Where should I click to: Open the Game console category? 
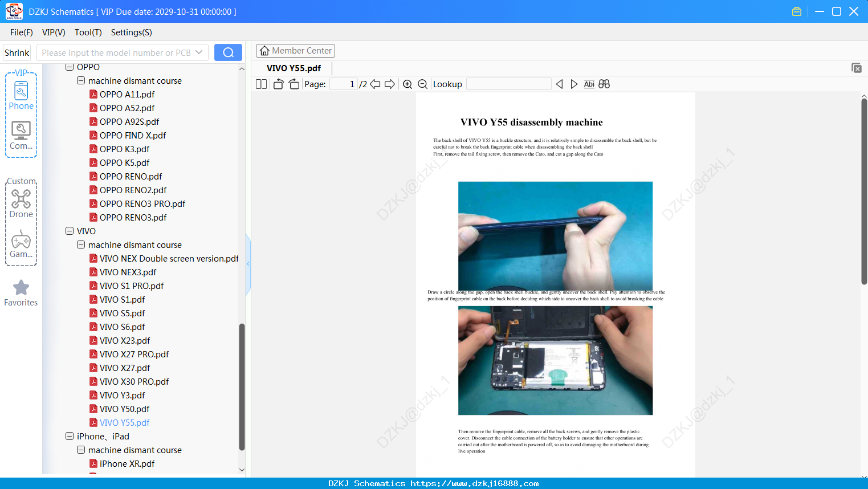(x=21, y=244)
